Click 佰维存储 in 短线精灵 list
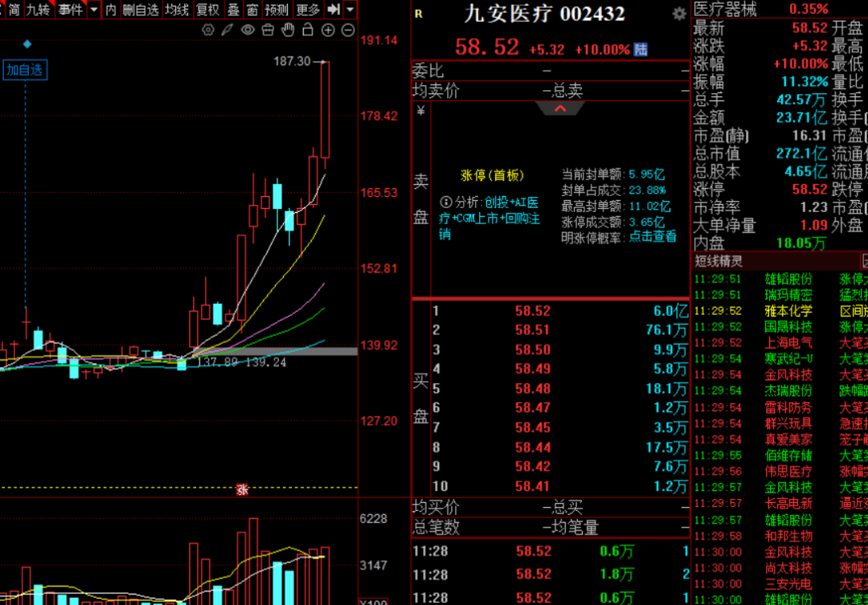This screenshot has width=868, height=605. click(788, 456)
